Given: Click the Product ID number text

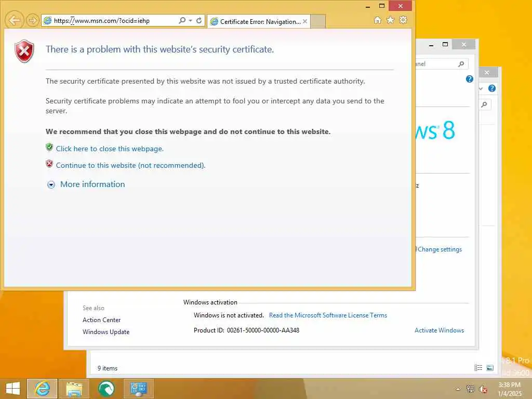Looking at the screenshot, I should coord(263,330).
